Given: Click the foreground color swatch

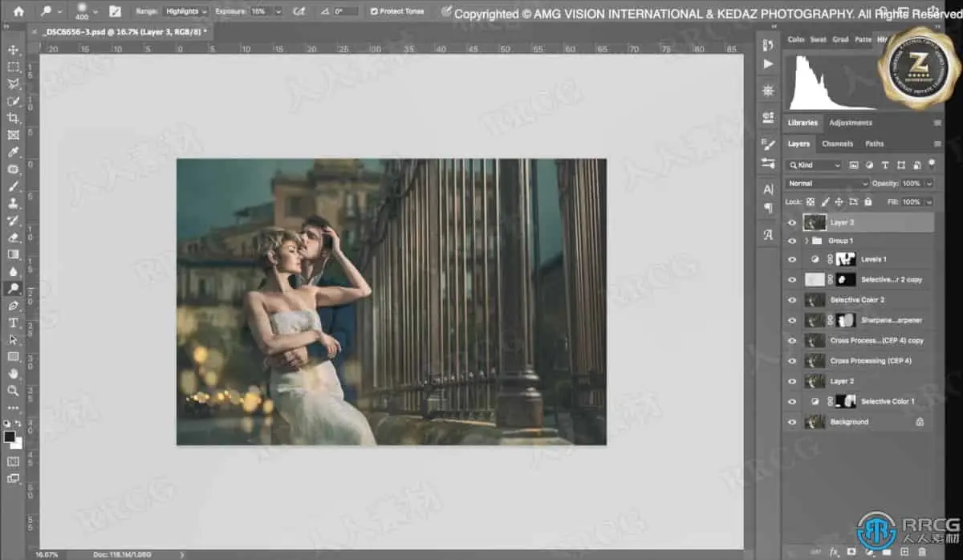Looking at the screenshot, I should tap(10, 437).
